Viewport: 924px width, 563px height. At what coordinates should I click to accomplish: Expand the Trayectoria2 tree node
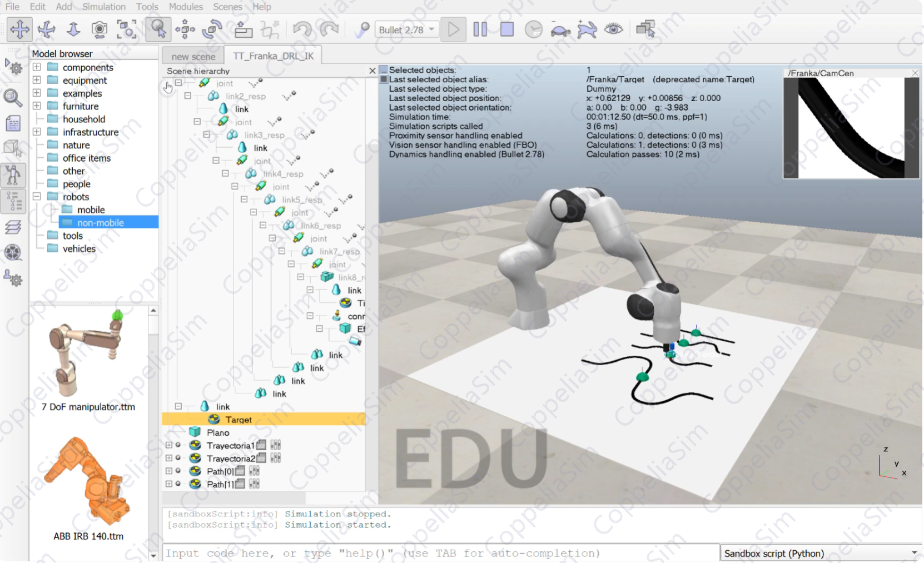point(169,458)
